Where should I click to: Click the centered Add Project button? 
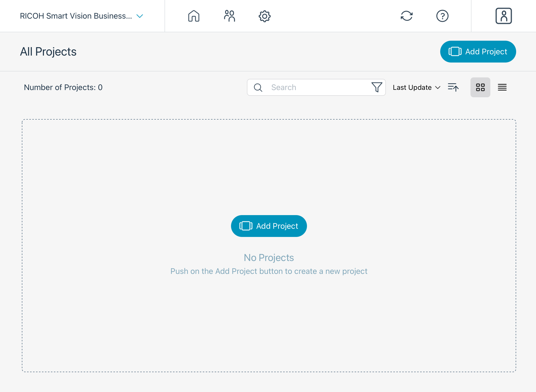point(269,226)
